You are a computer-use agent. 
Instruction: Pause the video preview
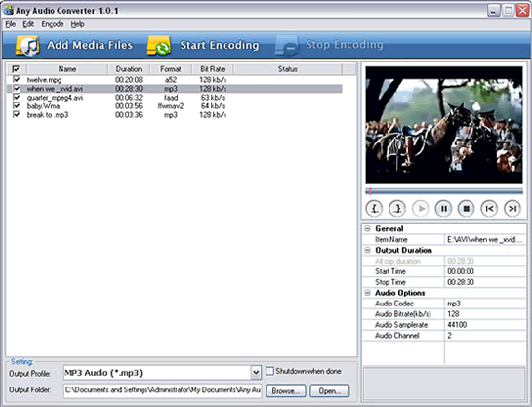443,208
